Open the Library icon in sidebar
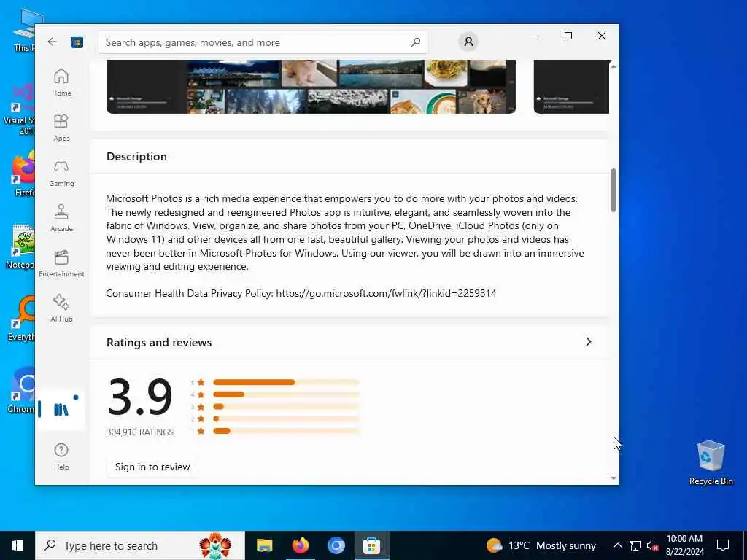The width and height of the screenshot is (747, 560). (x=61, y=410)
